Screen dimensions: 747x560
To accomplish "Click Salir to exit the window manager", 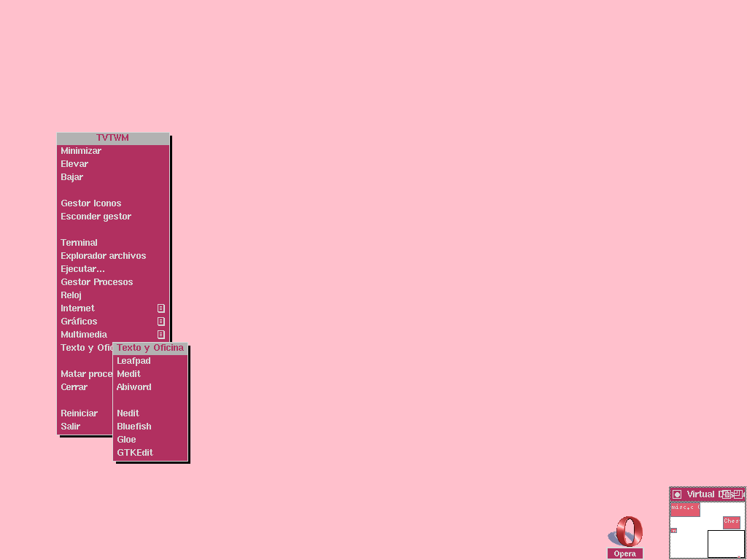I will pos(71,427).
